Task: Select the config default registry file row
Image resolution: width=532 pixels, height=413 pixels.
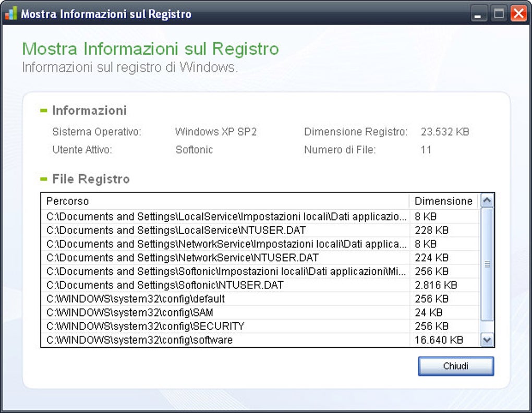Action: click(209, 298)
